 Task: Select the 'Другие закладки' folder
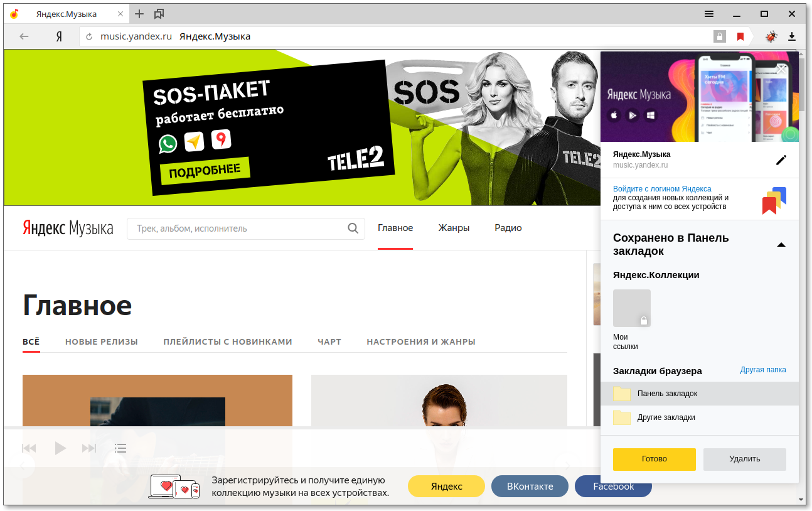tap(700, 417)
